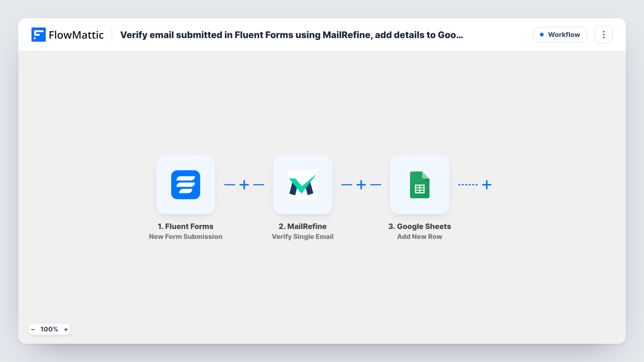The height and width of the screenshot is (362, 644).
Task: Open the Google Sheets step icon
Action: pyautogui.click(x=419, y=185)
